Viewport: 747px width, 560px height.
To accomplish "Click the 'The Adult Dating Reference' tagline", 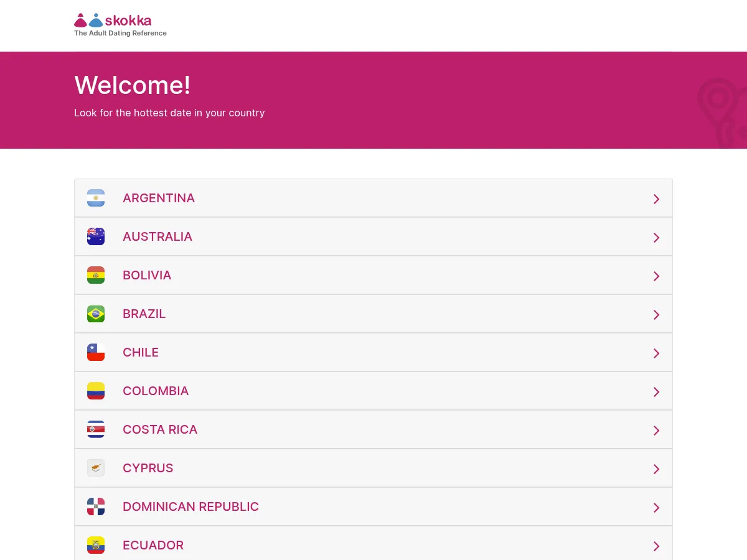I will 120,33.
